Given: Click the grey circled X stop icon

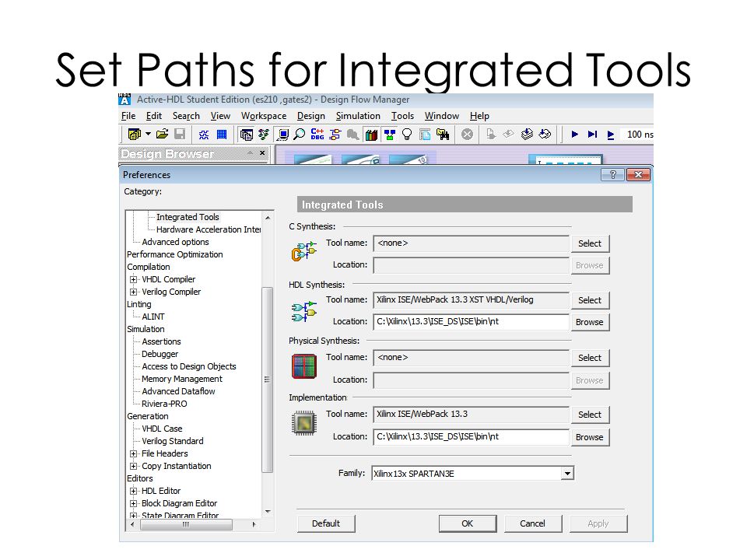Looking at the screenshot, I should coord(468,135).
